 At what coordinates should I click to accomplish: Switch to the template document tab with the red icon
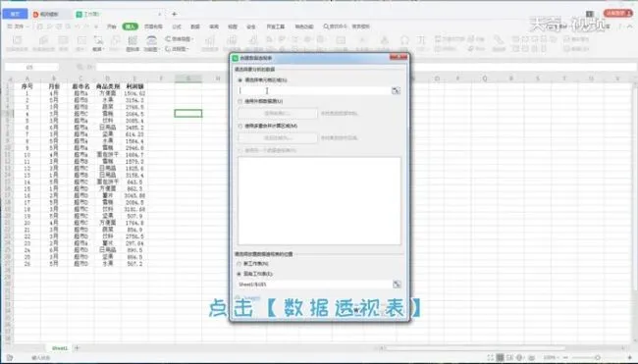pos(49,15)
